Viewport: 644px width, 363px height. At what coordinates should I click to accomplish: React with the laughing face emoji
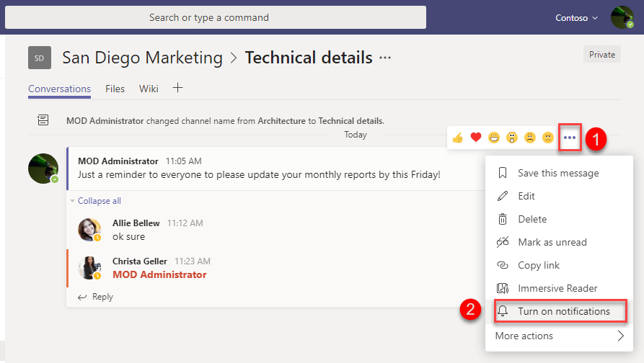click(494, 138)
